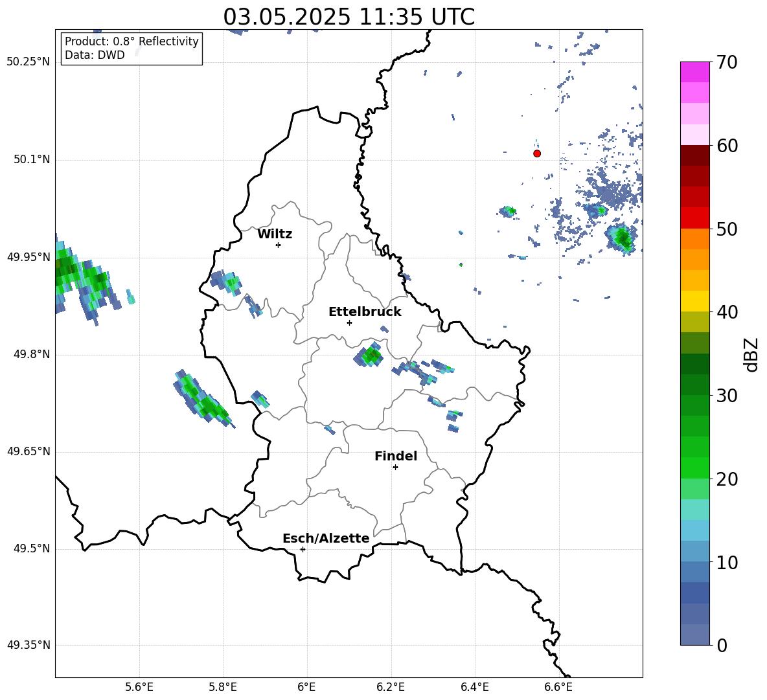Click the 60 tick on the colorbar
The width and height of the screenshot is (767, 700).
[x=727, y=146]
